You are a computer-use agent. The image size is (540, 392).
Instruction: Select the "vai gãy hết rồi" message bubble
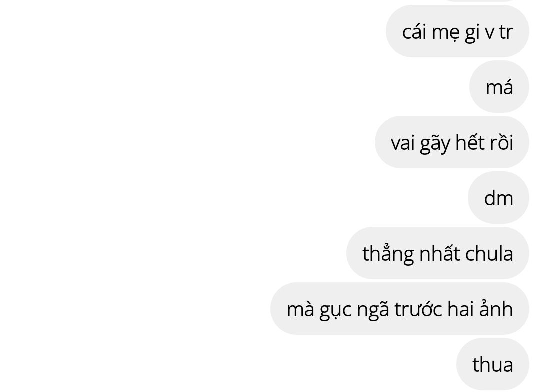click(x=452, y=142)
